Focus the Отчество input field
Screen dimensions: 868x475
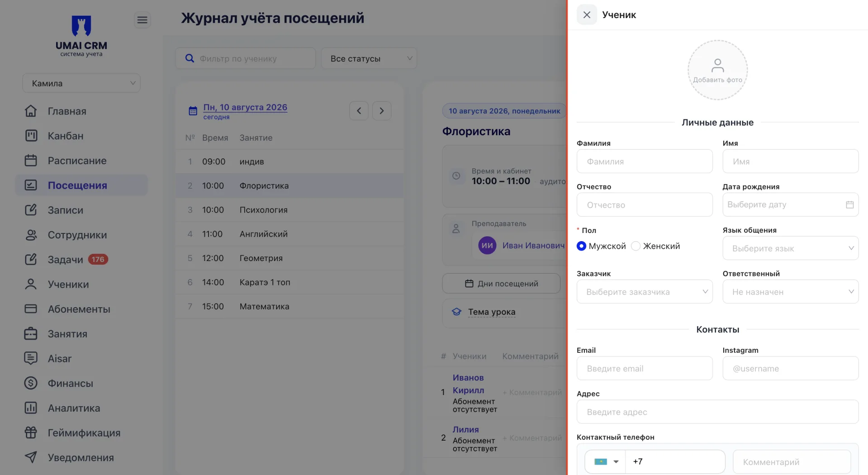point(645,204)
